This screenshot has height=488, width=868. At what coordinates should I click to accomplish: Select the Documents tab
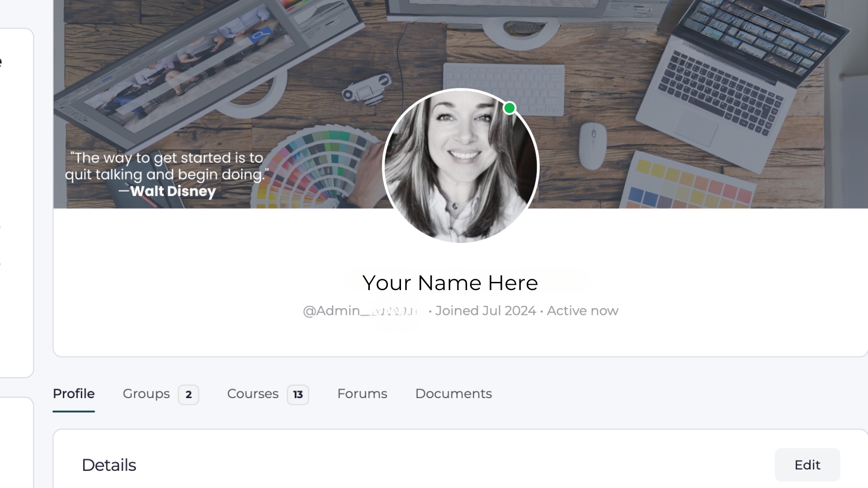(453, 394)
